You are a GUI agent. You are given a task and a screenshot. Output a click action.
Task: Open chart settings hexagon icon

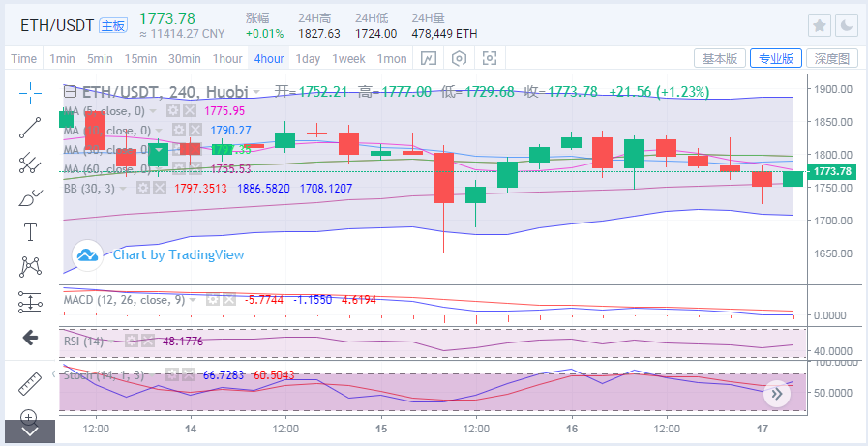point(460,58)
